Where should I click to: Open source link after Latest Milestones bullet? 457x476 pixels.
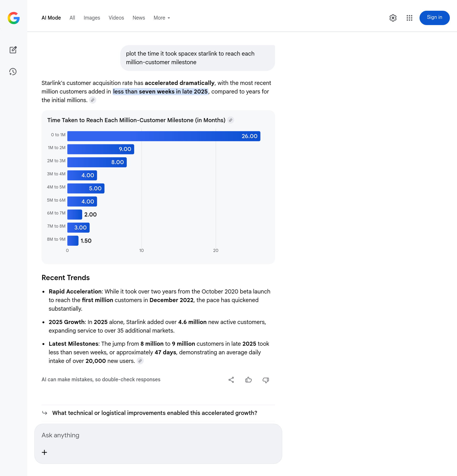coord(140,361)
